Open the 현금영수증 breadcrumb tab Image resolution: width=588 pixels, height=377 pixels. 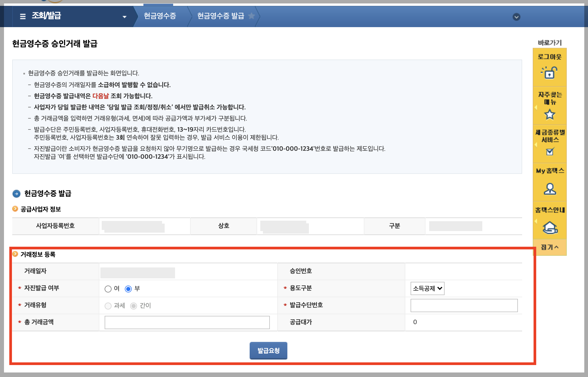point(160,16)
